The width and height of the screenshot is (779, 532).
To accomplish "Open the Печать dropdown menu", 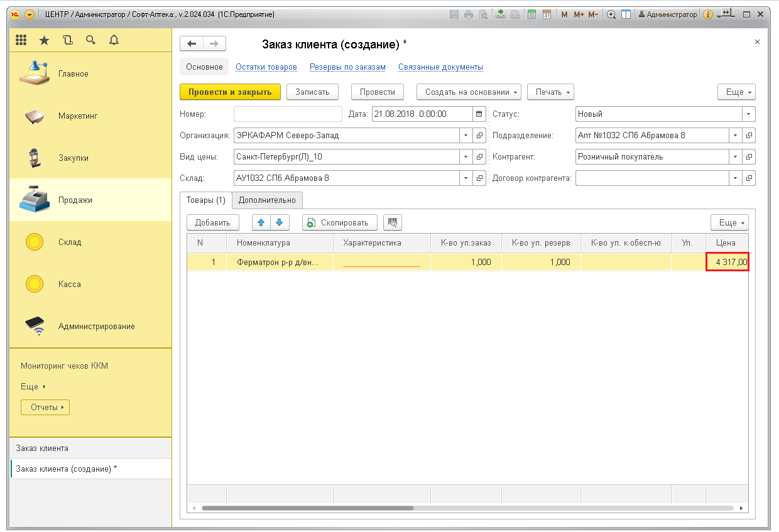I will 550,92.
